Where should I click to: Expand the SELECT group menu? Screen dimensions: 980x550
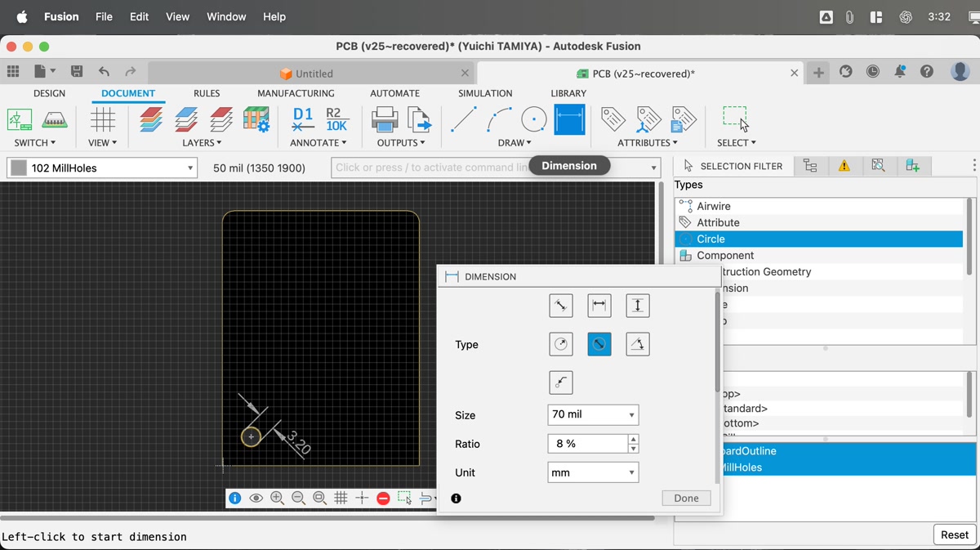click(x=737, y=143)
